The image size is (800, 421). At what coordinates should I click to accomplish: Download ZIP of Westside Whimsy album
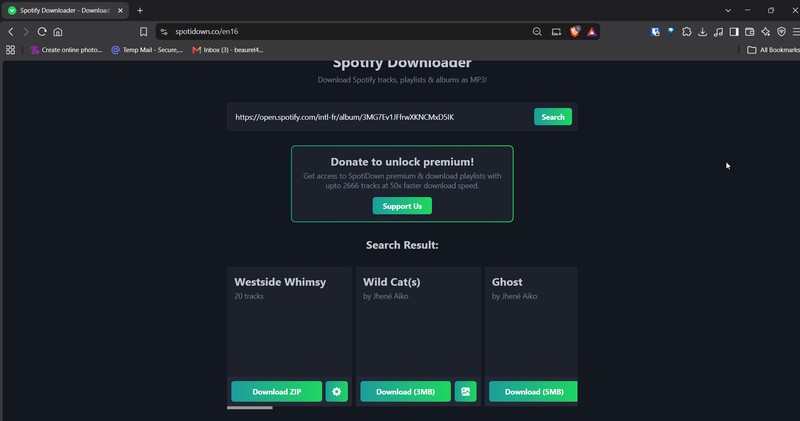(277, 391)
